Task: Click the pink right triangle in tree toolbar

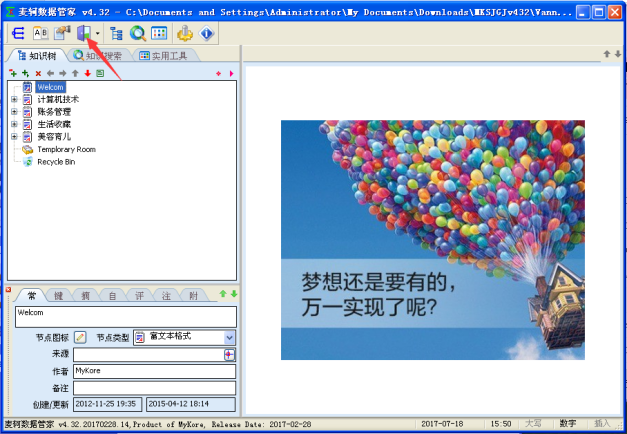Action: pyautogui.click(x=231, y=74)
